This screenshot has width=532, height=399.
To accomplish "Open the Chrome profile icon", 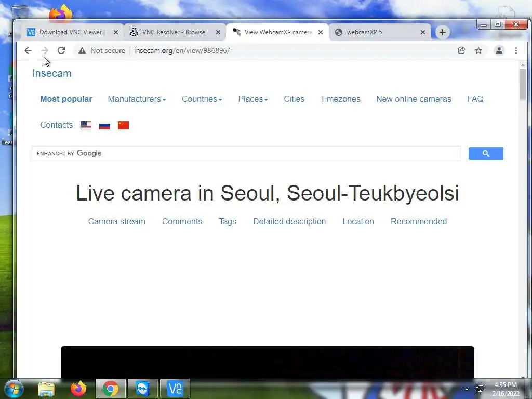I will pos(499,50).
